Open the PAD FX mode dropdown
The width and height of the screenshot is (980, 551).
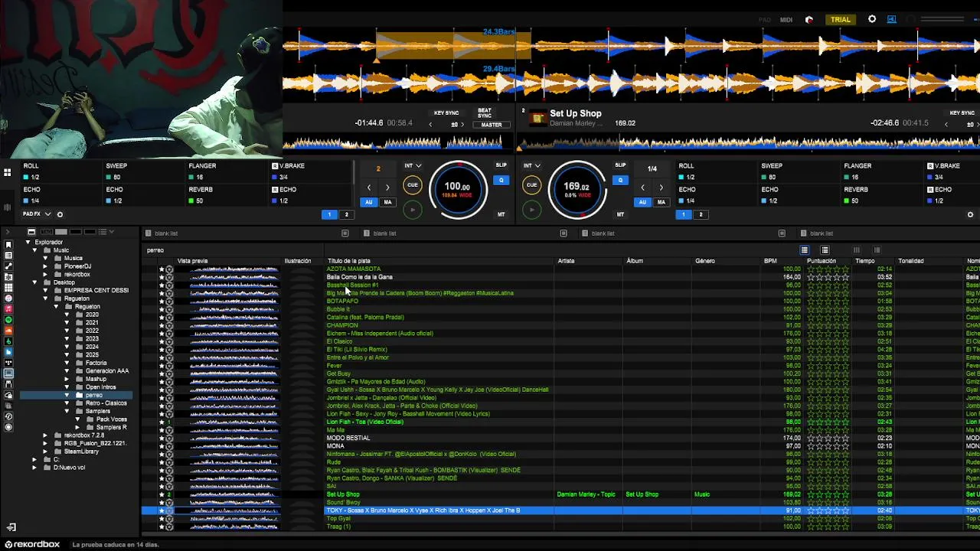37,214
